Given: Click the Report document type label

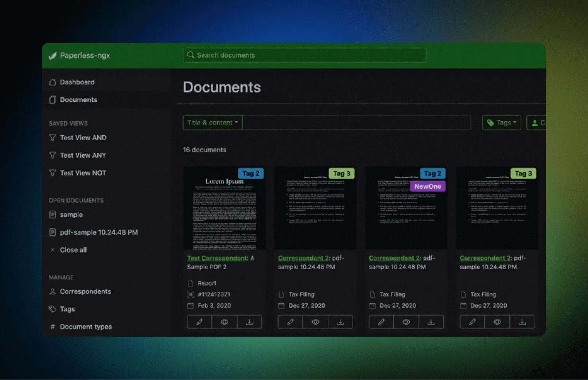Looking at the screenshot, I should [x=207, y=283].
